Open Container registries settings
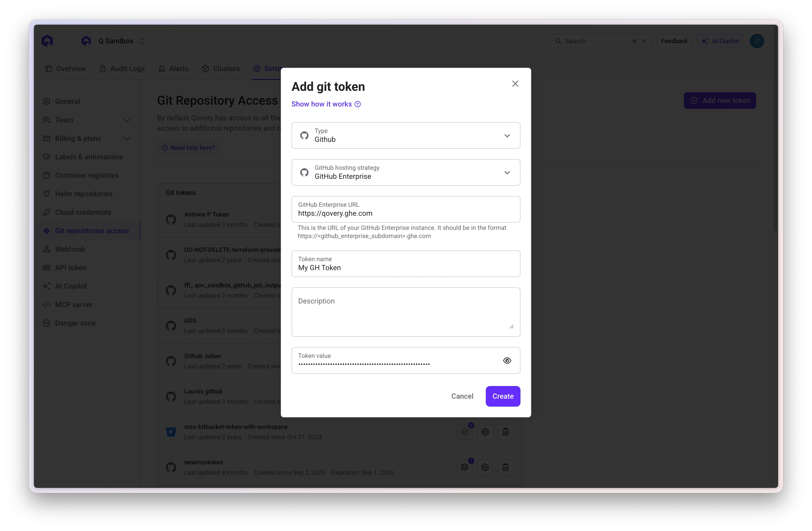This screenshot has width=812, height=531. click(x=87, y=175)
